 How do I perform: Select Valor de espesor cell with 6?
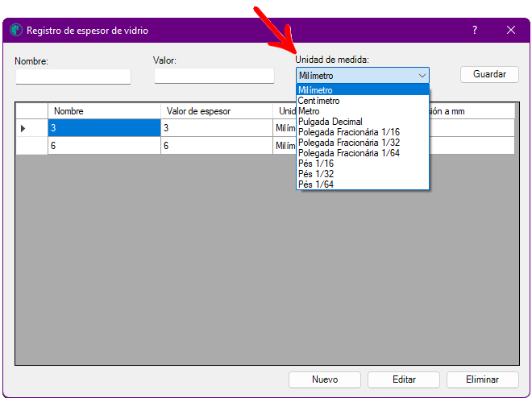(x=217, y=146)
